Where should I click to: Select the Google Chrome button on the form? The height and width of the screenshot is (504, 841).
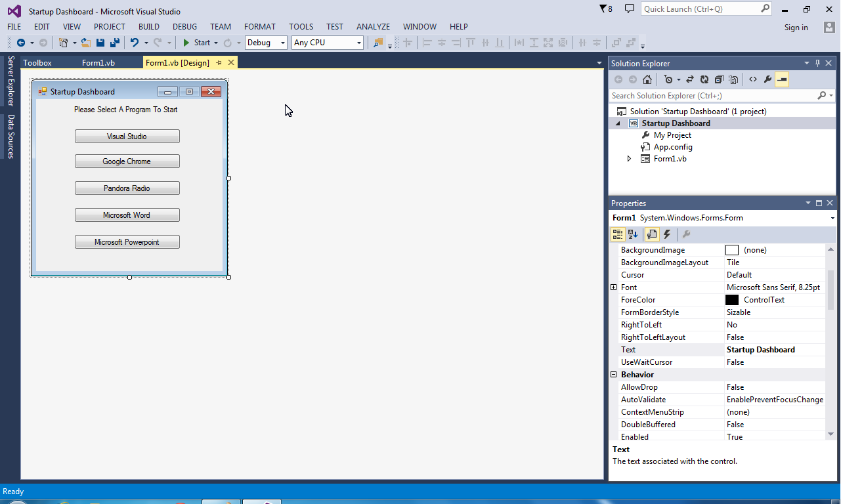(127, 161)
